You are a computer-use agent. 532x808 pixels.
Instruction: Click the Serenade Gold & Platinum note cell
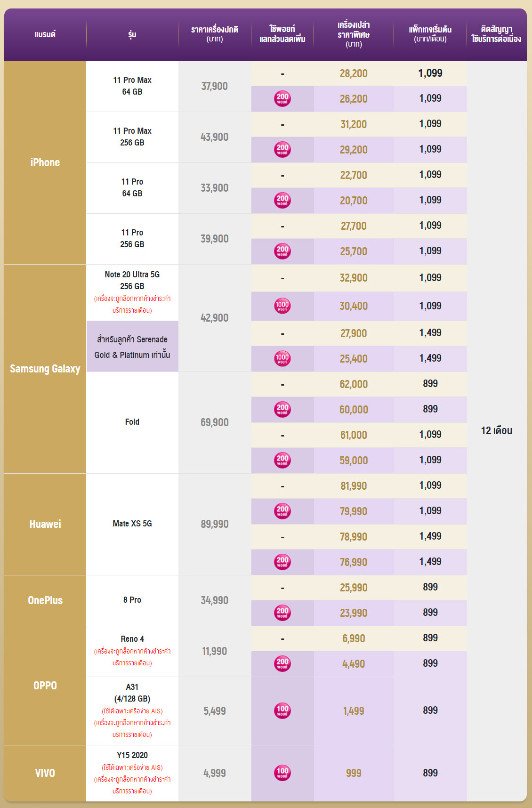(x=132, y=347)
